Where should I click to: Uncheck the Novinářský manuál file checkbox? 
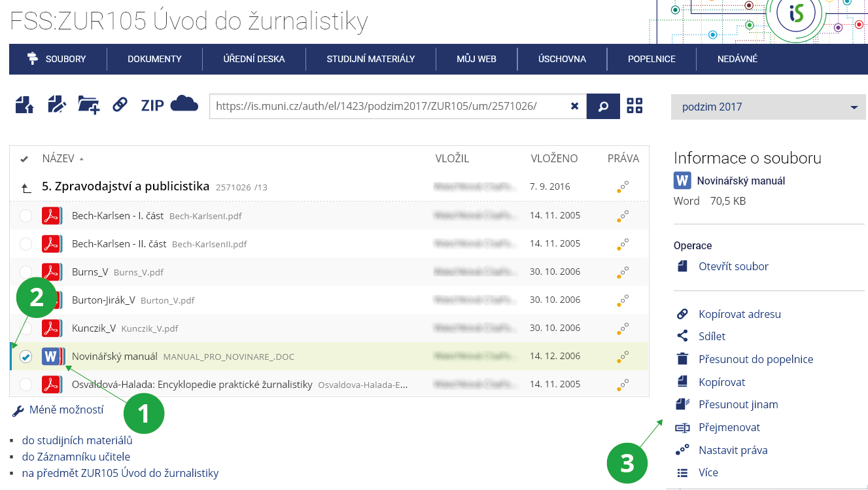(26, 357)
